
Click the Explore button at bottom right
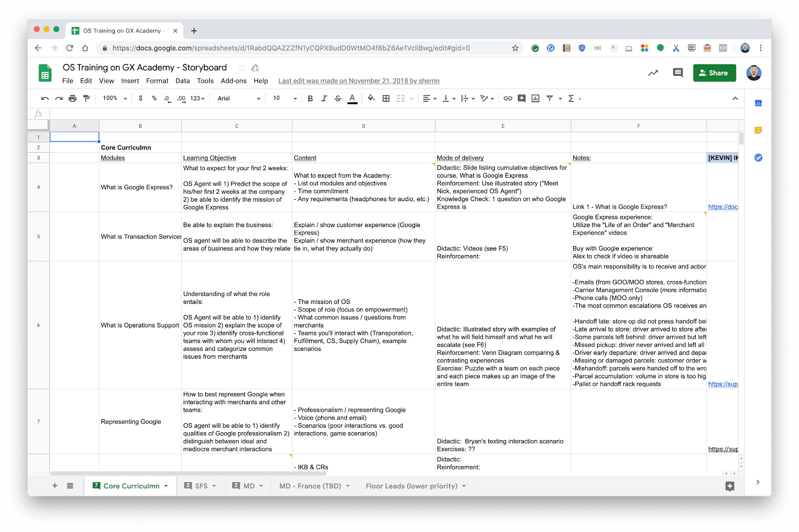[x=730, y=486]
